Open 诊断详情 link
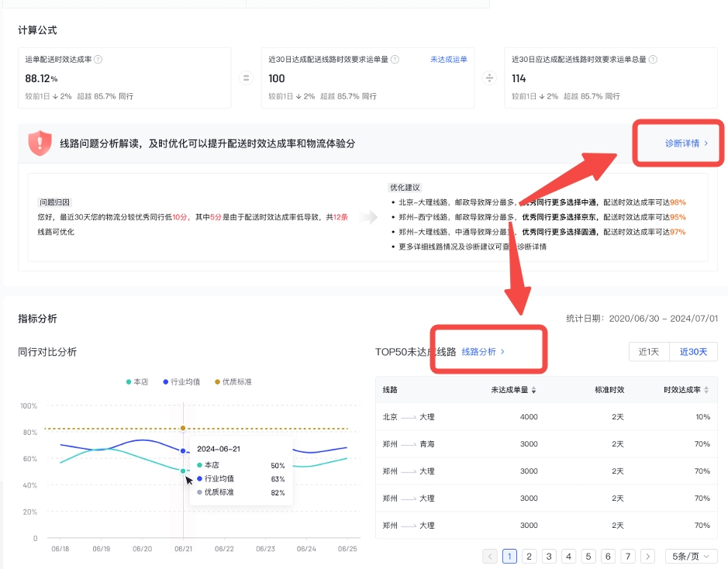The image size is (728, 569). (686, 143)
